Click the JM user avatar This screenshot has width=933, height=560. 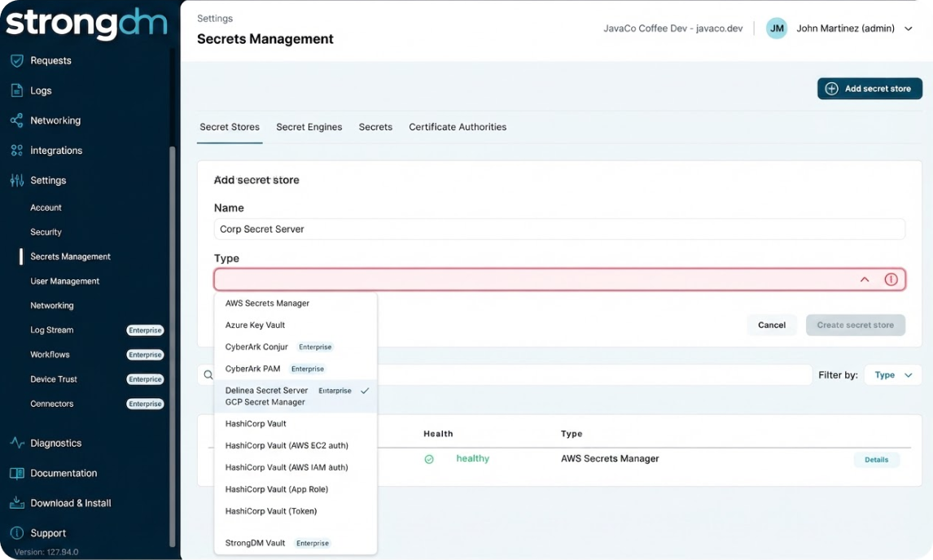[777, 28]
